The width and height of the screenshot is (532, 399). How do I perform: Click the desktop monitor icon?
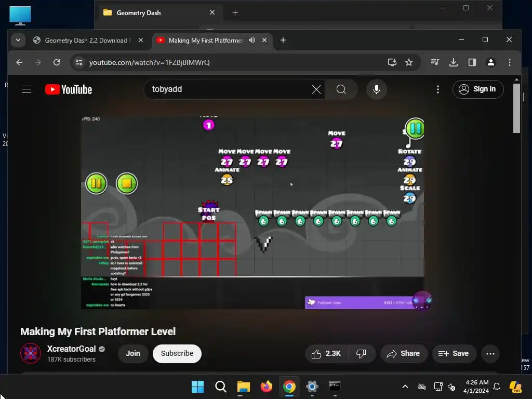(x=20, y=16)
